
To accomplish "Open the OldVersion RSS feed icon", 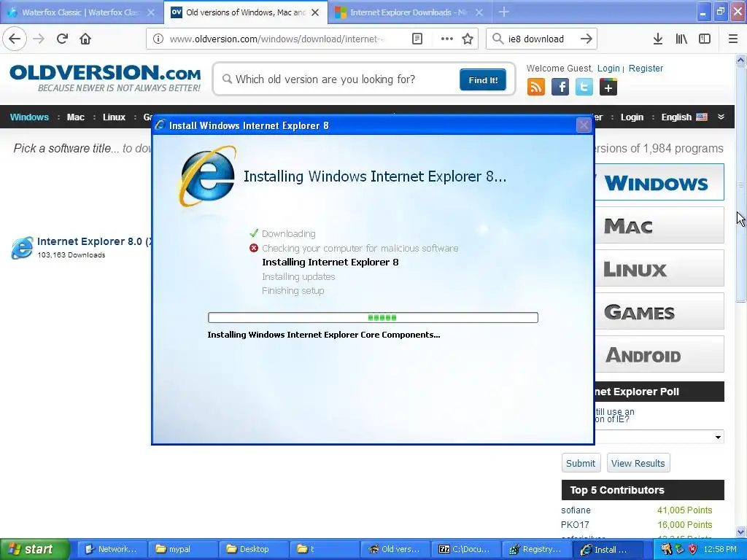I will coord(536,87).
